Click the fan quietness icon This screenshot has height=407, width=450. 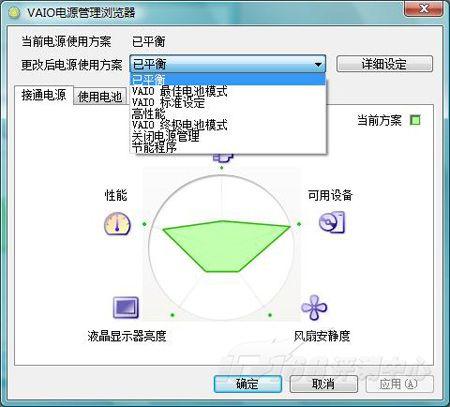[314, 307]
